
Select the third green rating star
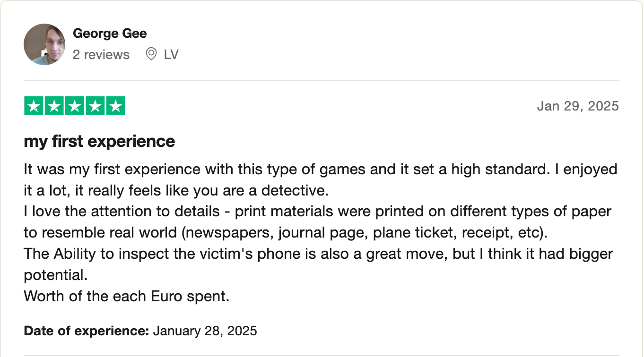pos(75,106)
